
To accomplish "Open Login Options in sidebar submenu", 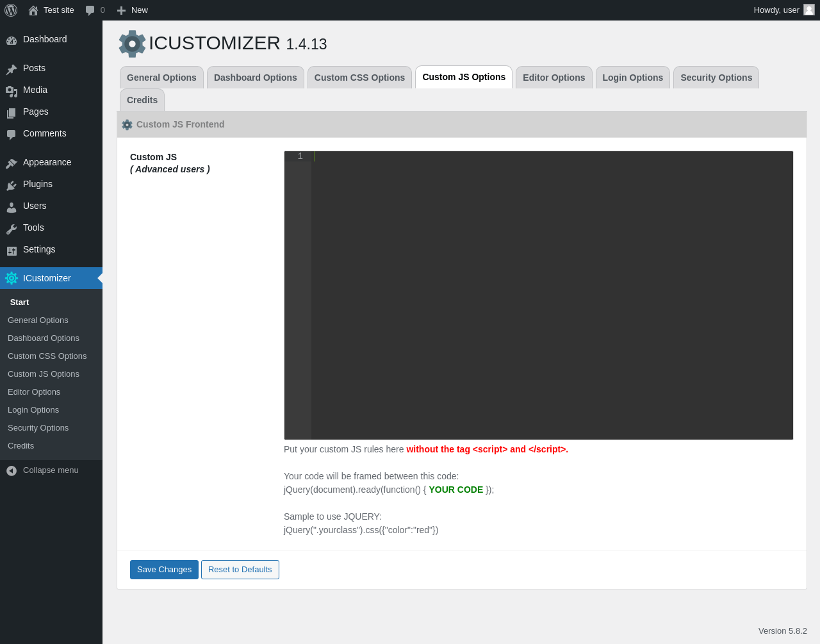I will pyautogui.click(x=33, y=410).
